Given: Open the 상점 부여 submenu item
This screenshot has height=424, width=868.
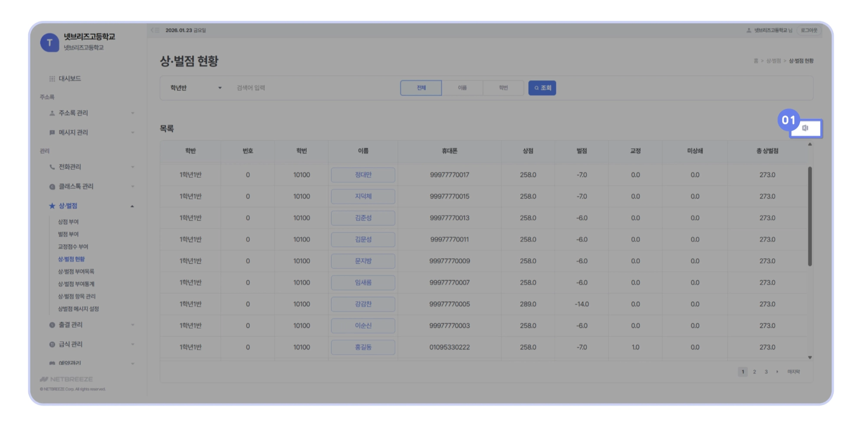Looking at the screenshot, I should coord(68,222).
